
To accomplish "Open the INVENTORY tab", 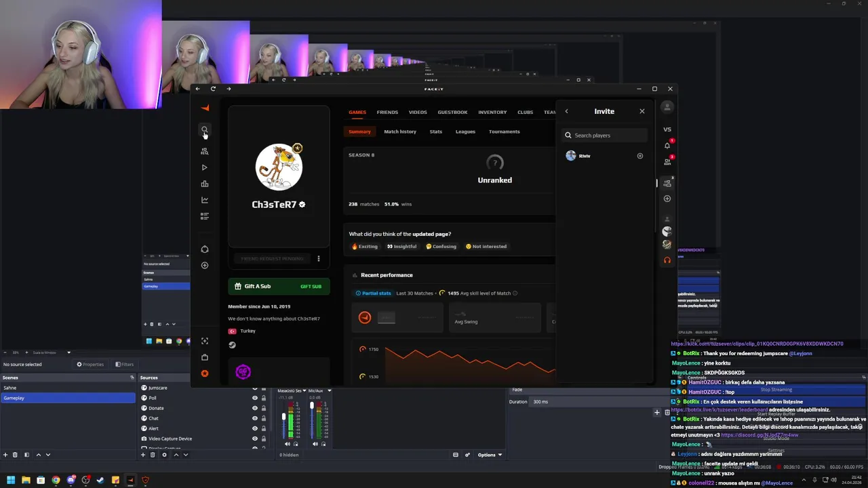I will (x=492, y=112).
